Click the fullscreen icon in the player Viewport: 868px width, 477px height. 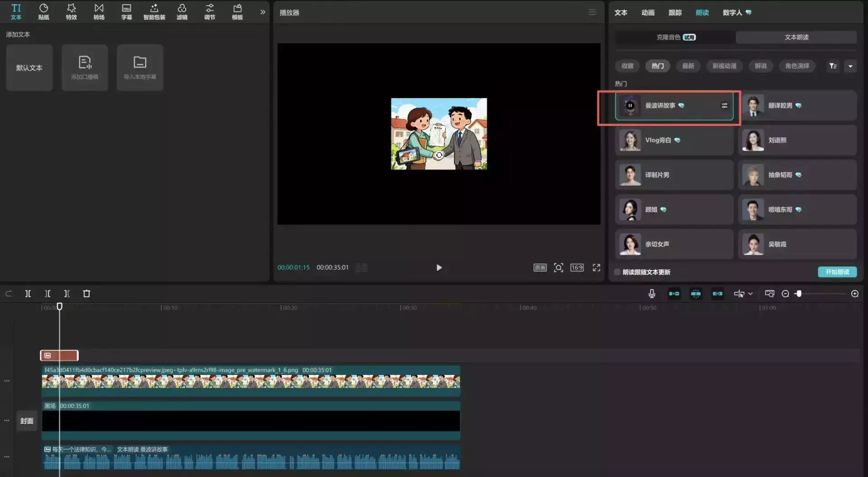click(596, 267)
